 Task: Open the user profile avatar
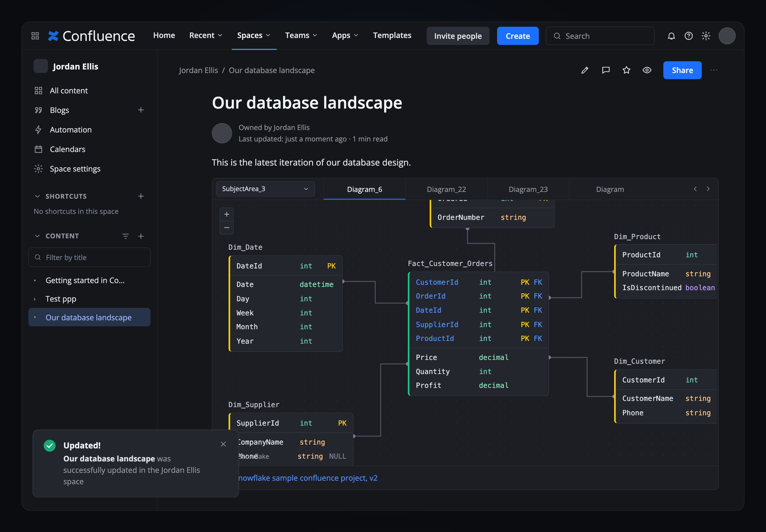[x=727, y=36]
